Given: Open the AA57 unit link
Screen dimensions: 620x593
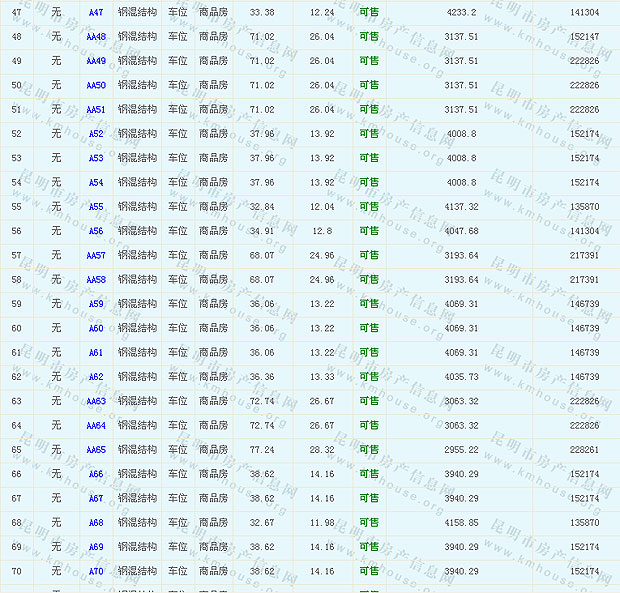Looking at the screenshot, I should pyautogui.click(x=95, y=256).
